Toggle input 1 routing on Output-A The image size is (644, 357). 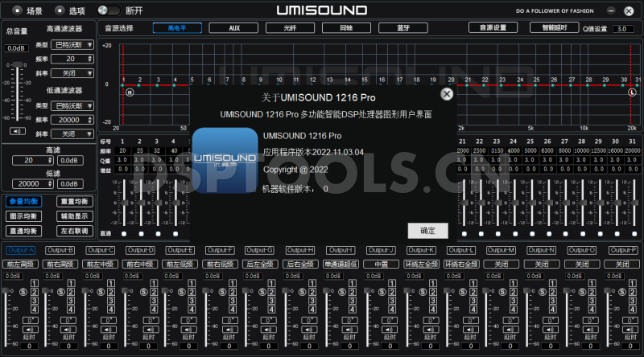(x=35, y=283)
